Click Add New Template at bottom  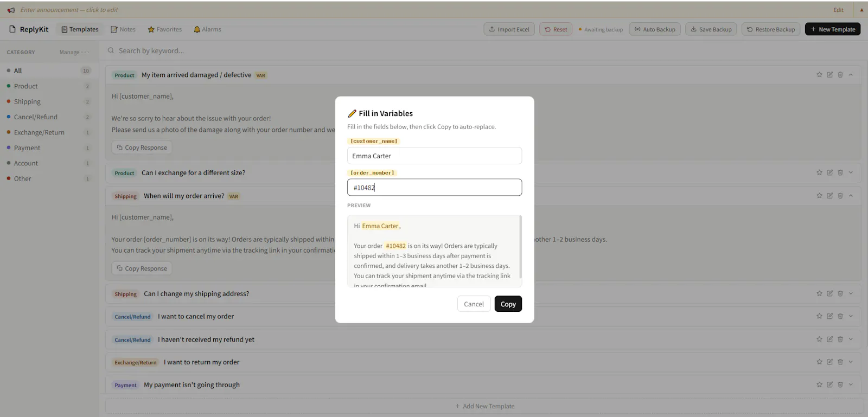coord(484,406)
